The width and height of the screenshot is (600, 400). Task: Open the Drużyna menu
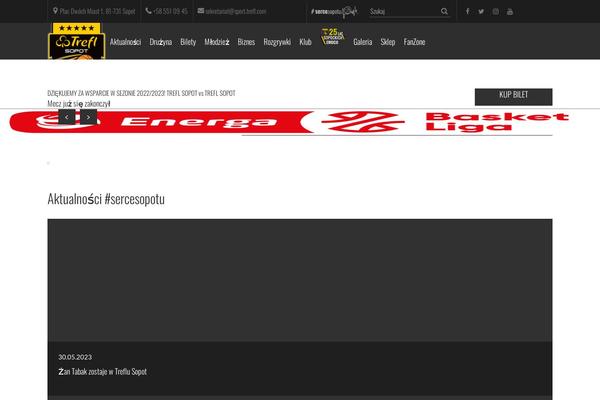161,42
